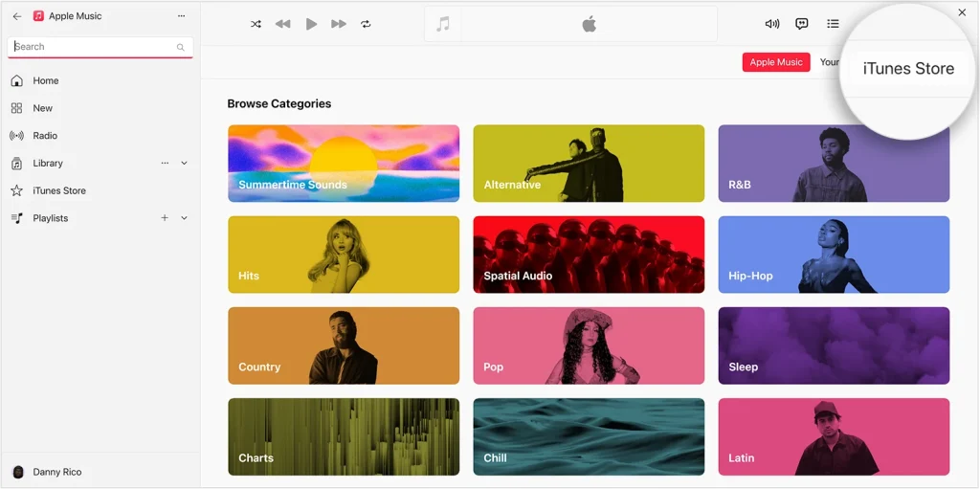
Task: Open the R&B category tile
Action: 834,164
